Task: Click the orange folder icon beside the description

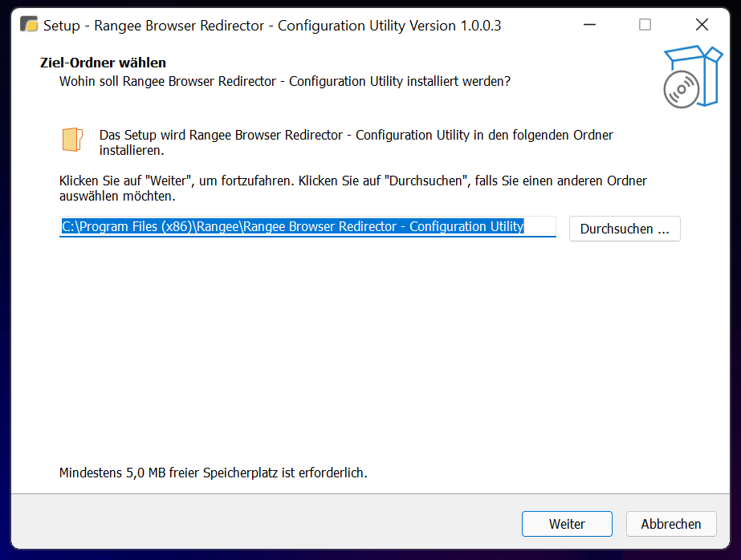Action: tap(72, 140)
